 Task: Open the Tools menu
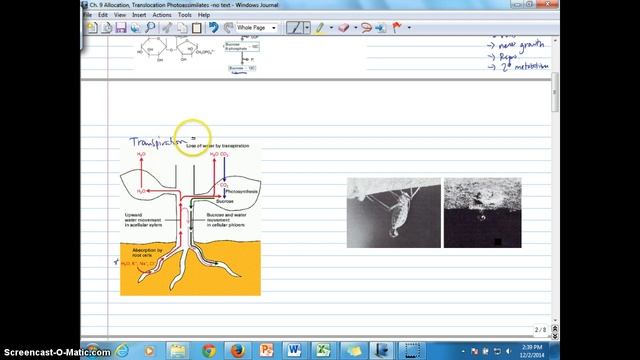[x=184, y=15]
